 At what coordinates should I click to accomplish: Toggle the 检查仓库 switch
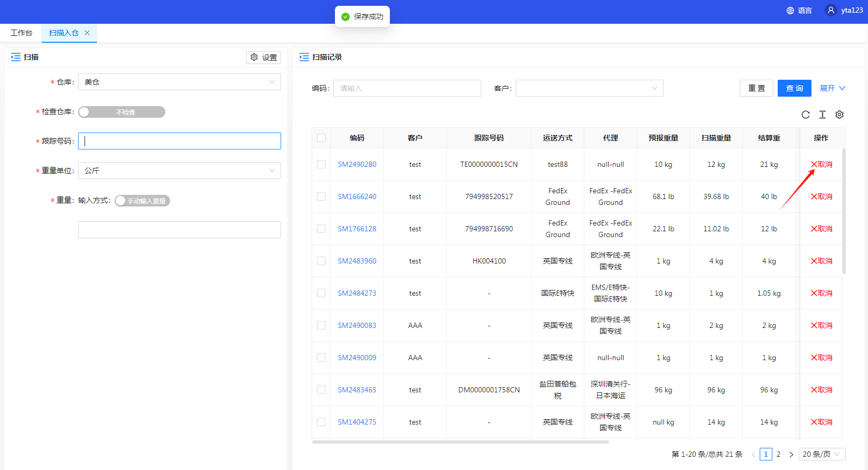click(x=122, y=112)
